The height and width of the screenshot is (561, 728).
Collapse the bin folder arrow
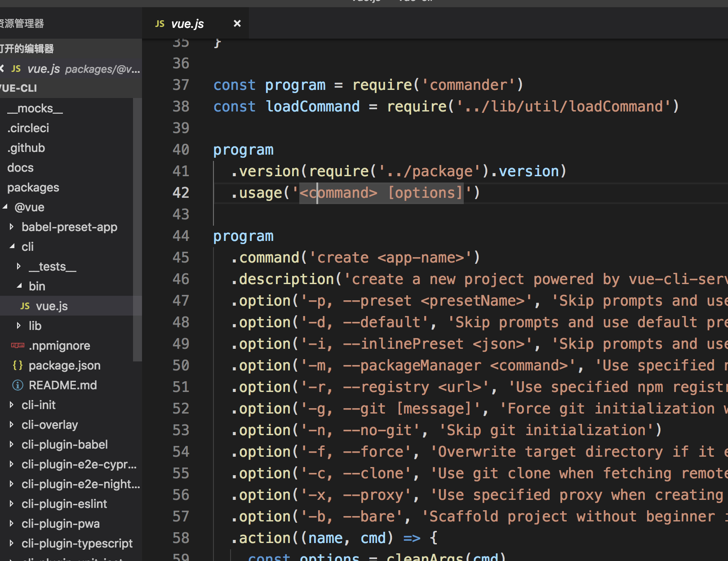point(19,286)
